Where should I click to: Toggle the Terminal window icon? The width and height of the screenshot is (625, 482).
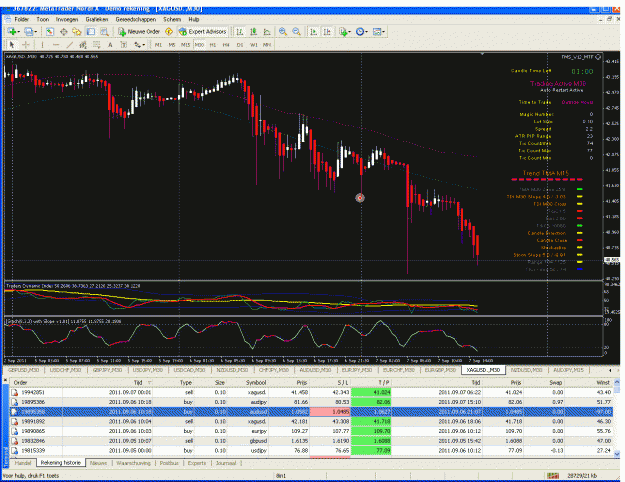coord(91,31)
